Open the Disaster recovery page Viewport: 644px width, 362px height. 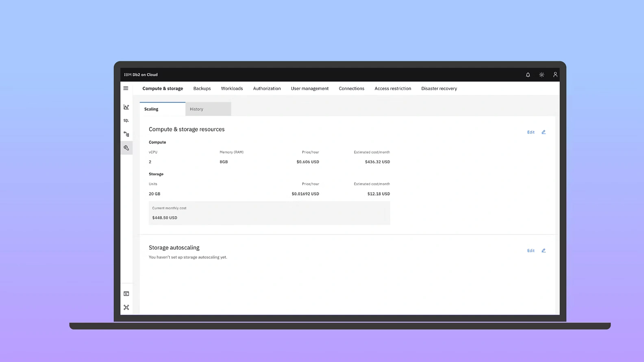coord(439,89)
